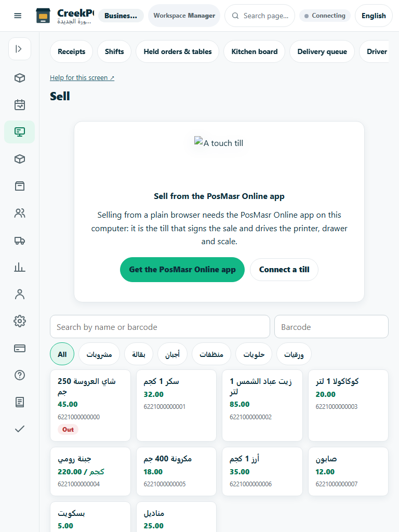Select the point-of-sale monitor sidebar icon
The height and width of the screenshot is (532, 399).
20,131
